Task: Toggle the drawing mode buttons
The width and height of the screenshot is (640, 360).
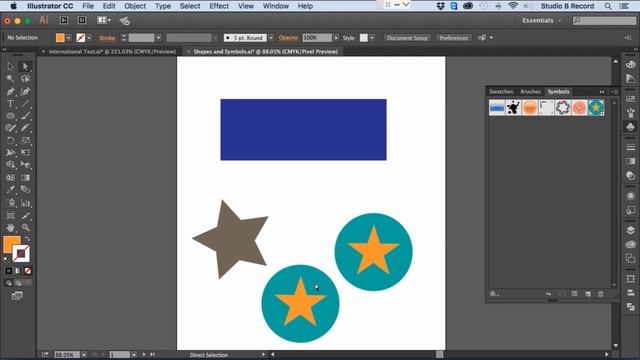Action: point(18,283)
